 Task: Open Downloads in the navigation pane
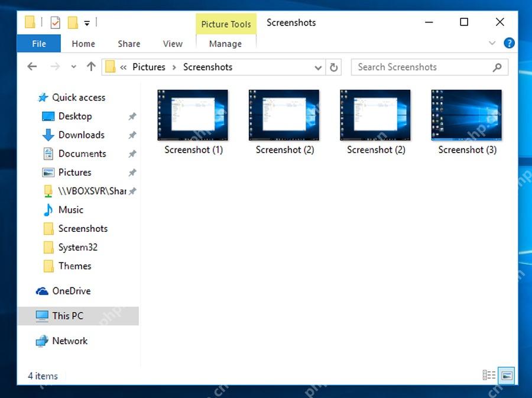click(82, 135)
